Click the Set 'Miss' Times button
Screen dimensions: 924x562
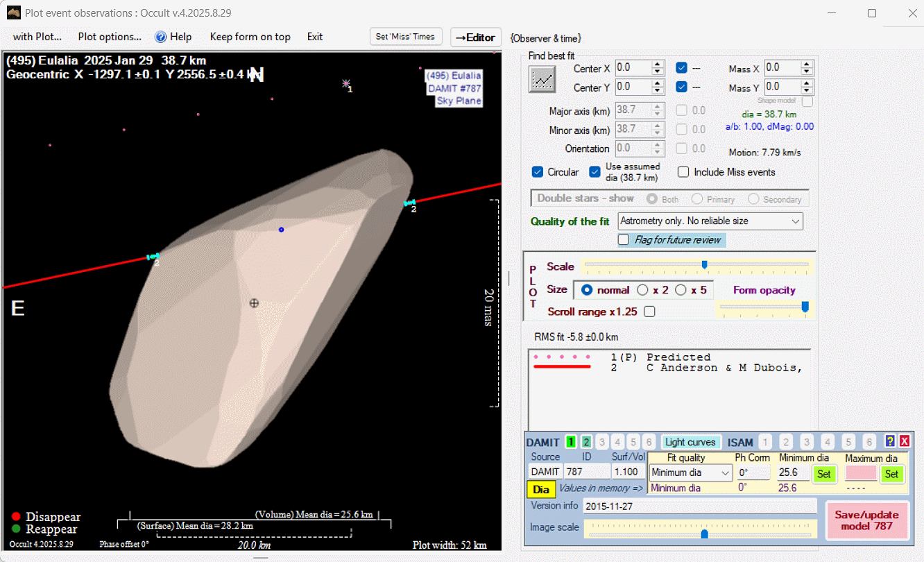[405, 37]
